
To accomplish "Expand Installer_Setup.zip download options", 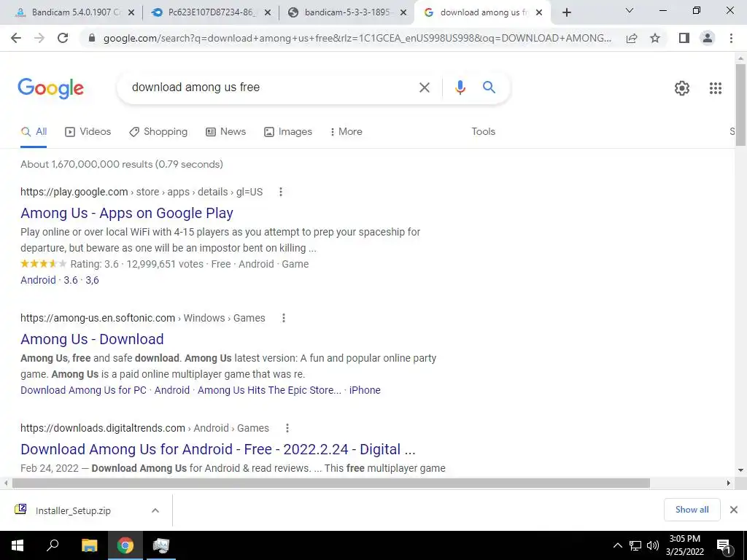I will click(155, 510).
